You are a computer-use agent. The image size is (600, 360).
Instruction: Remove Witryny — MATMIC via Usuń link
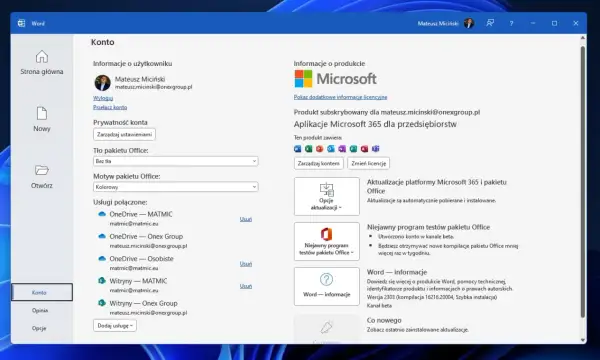(246, 286)
